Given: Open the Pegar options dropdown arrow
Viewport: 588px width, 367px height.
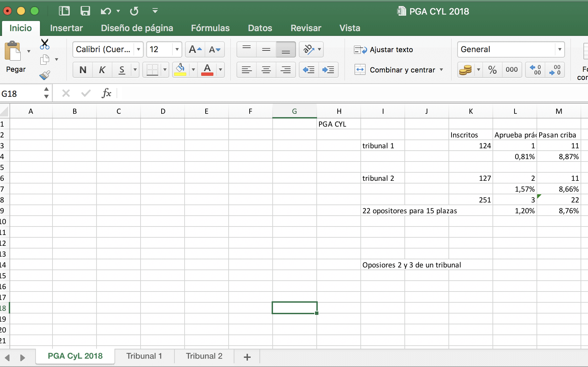Looking at the screenshot, I should 29,51.
